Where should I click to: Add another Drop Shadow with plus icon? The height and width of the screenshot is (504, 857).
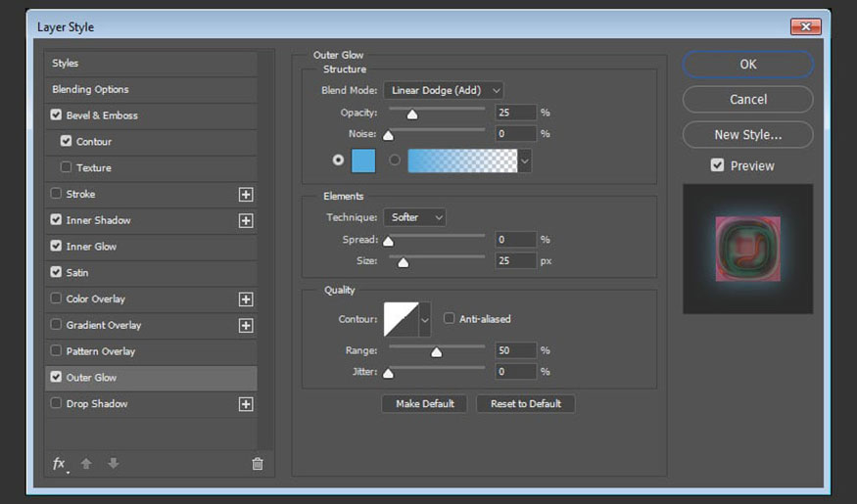pos(246,404)
